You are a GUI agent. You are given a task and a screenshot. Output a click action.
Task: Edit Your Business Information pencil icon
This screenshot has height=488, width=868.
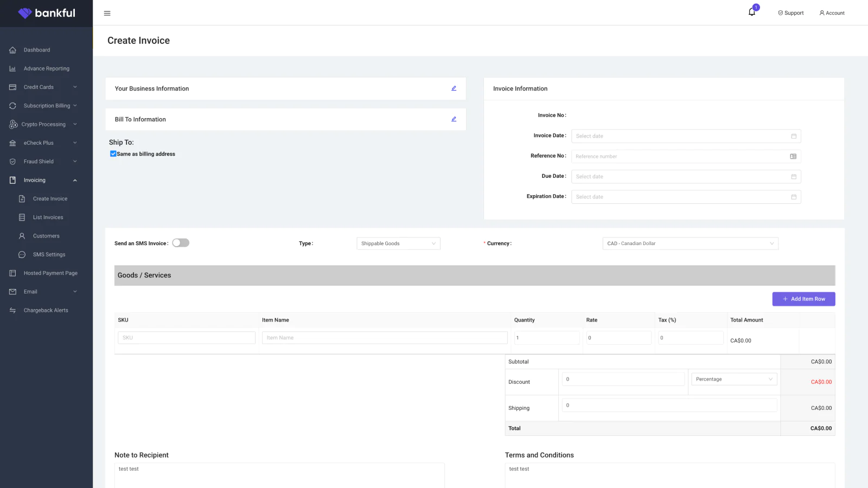point(454,88)
